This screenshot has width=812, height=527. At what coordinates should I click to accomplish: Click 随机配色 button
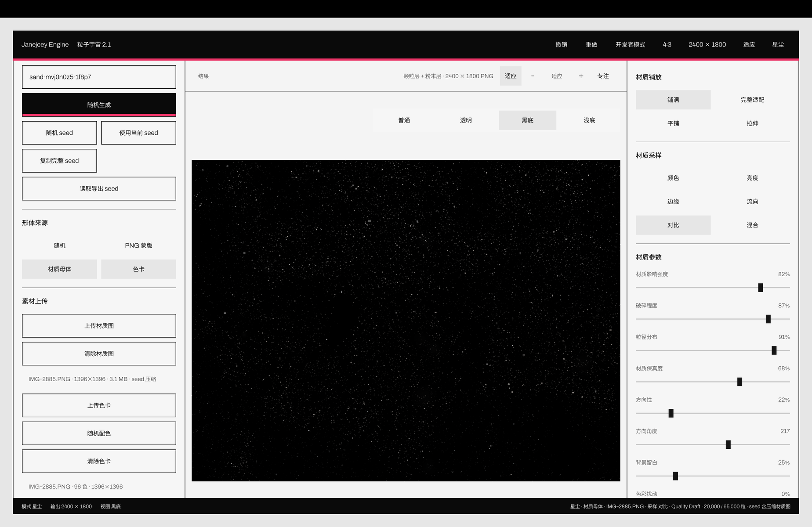pyautogui.click(x=99, y=433)
